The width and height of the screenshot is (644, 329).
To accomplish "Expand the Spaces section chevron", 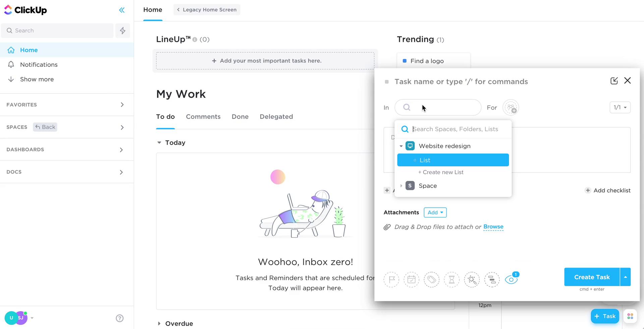I will (122, 127).
